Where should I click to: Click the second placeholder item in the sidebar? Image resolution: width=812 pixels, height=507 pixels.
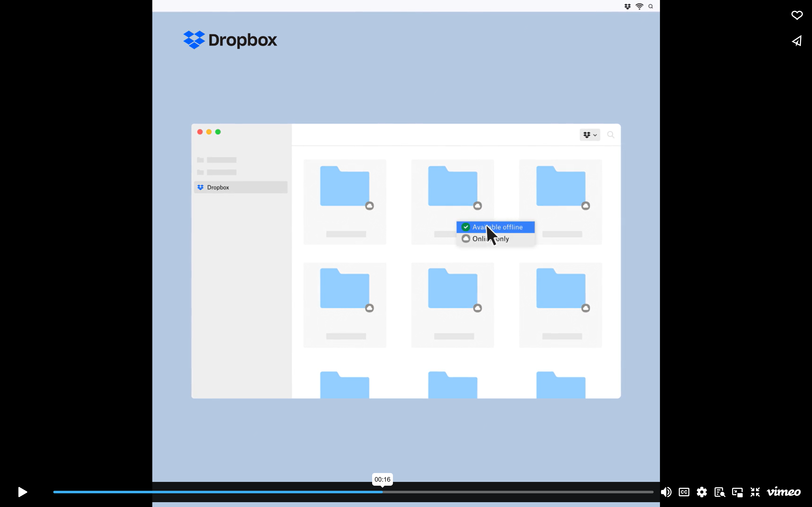[x=217, y=172]
